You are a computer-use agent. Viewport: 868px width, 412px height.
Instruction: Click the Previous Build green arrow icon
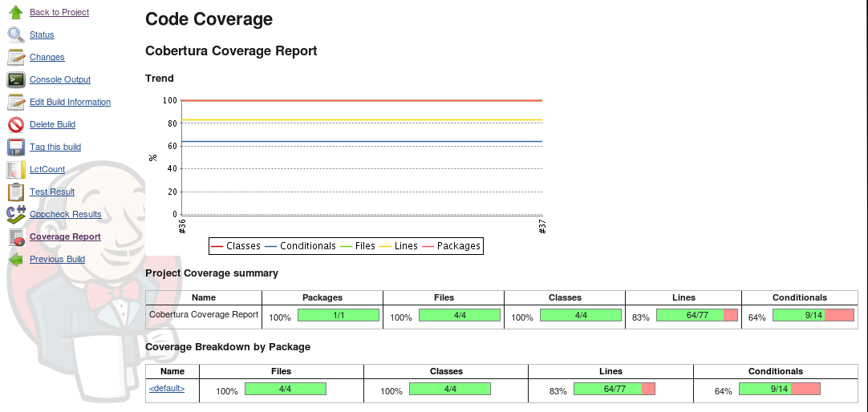click(x=16, y=260)
